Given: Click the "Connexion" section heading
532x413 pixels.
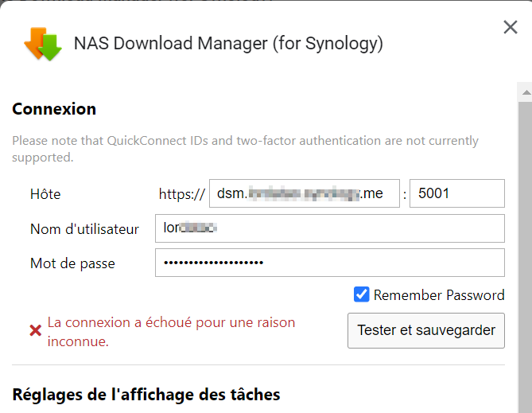Looking at the screenshot, I should [54, 109].
